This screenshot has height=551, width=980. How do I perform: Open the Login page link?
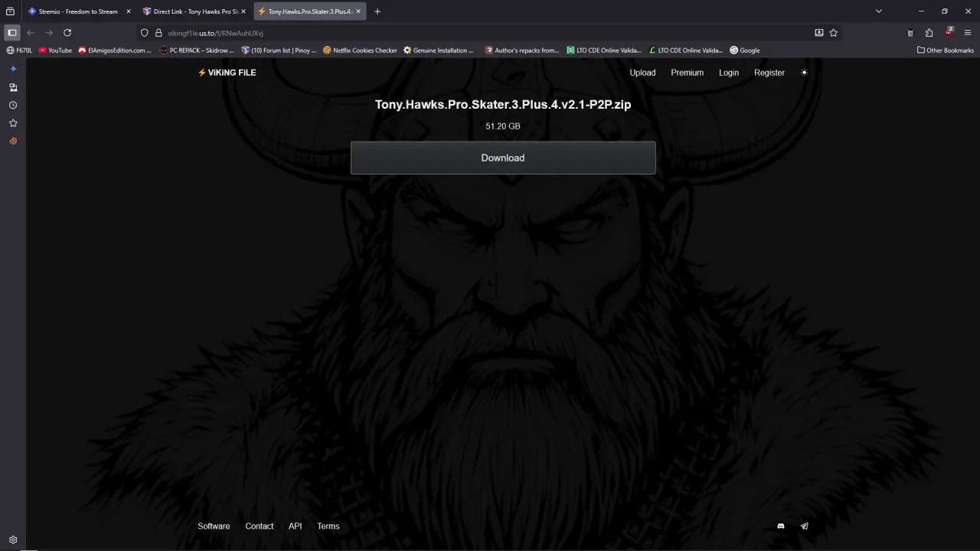pyautogui.click(x=729, y=73)
